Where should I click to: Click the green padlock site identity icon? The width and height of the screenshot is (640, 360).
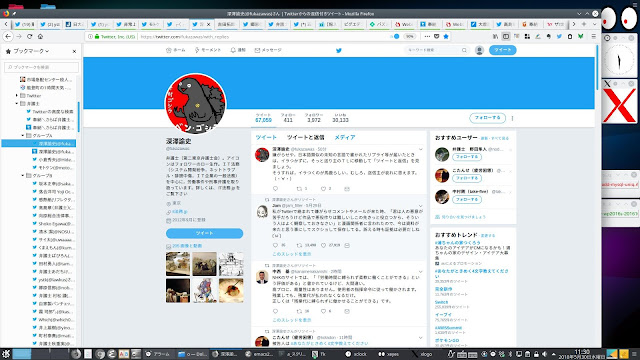point(97,36)
